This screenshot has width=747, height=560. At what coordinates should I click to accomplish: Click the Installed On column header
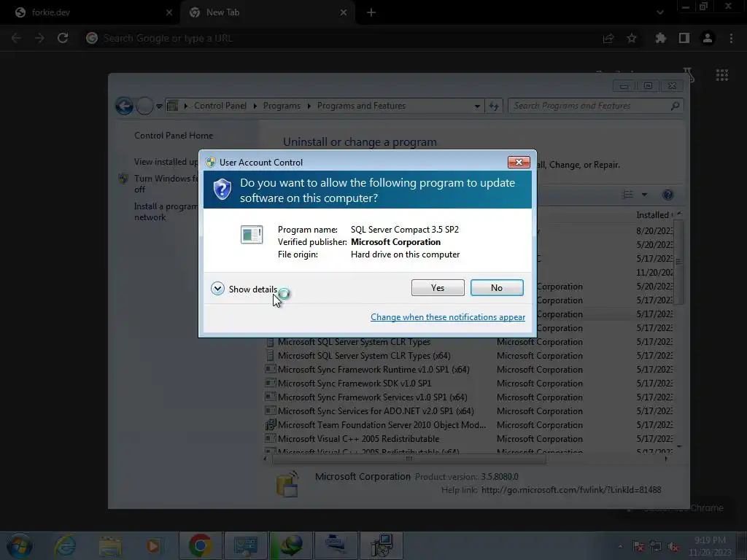(x=654, y=215)
